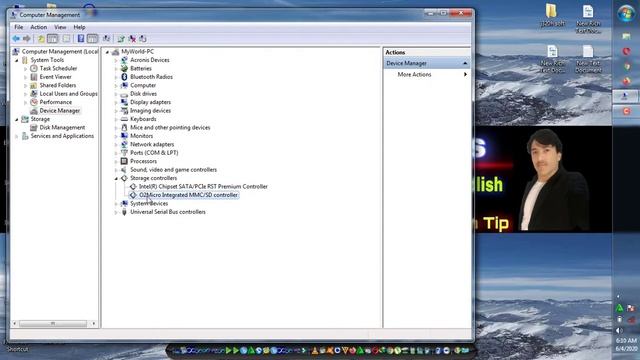Expand the Services and Applications node
This screenshot has height=360, width=640.
[17, 136]
